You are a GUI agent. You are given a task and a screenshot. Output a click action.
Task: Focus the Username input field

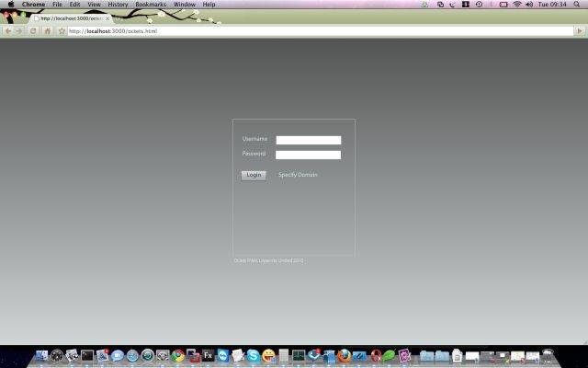pyautogui.click(x=309, y=140)
